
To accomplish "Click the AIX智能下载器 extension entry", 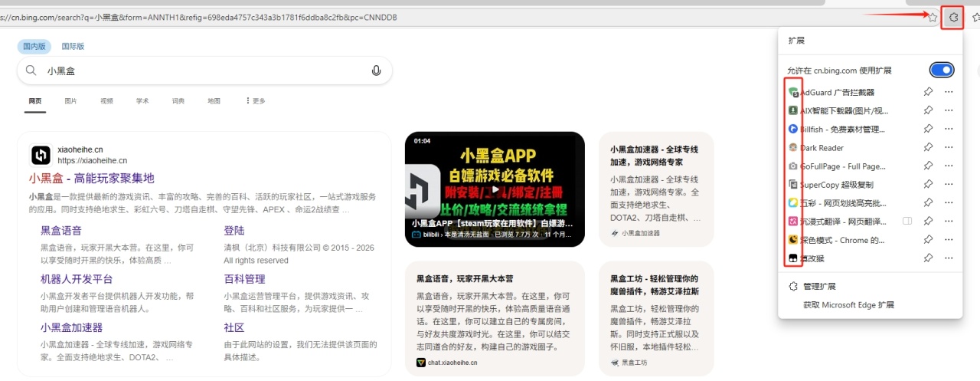I will point(844,110).
